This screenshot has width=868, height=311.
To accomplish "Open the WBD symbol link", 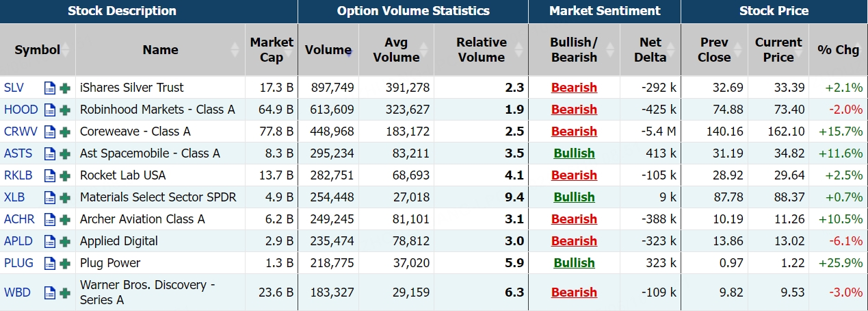I will 17,293.
